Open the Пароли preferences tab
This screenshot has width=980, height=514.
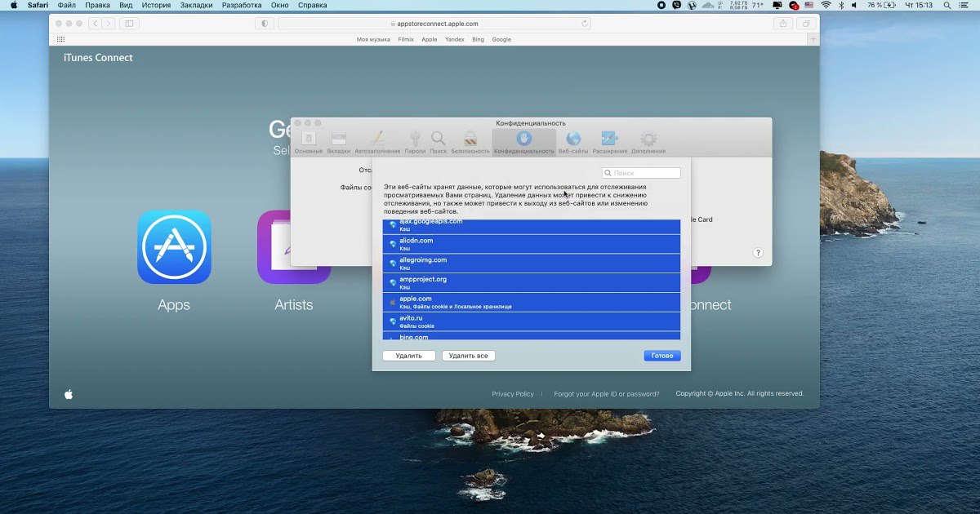(x=415, y=143)
